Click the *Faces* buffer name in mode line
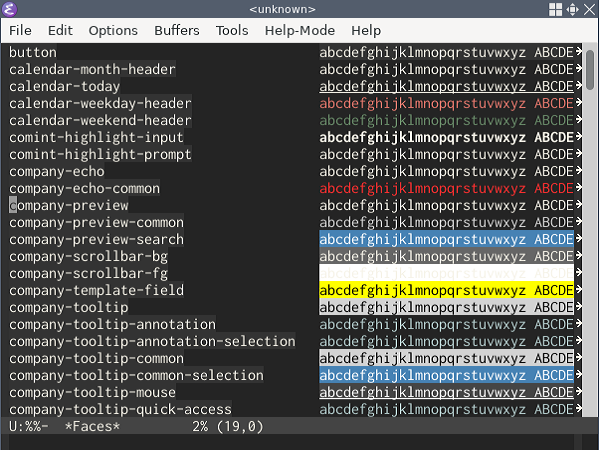 [92, 427]
